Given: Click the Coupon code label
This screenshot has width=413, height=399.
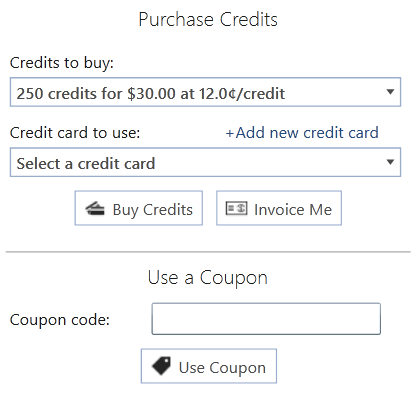Looking at the screenshot, I should click(x=60, y=320).
